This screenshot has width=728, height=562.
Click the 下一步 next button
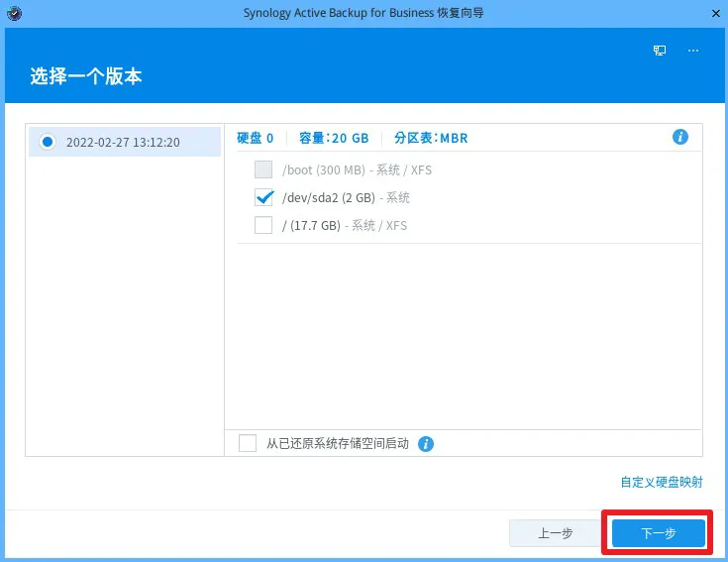[659, 533]
